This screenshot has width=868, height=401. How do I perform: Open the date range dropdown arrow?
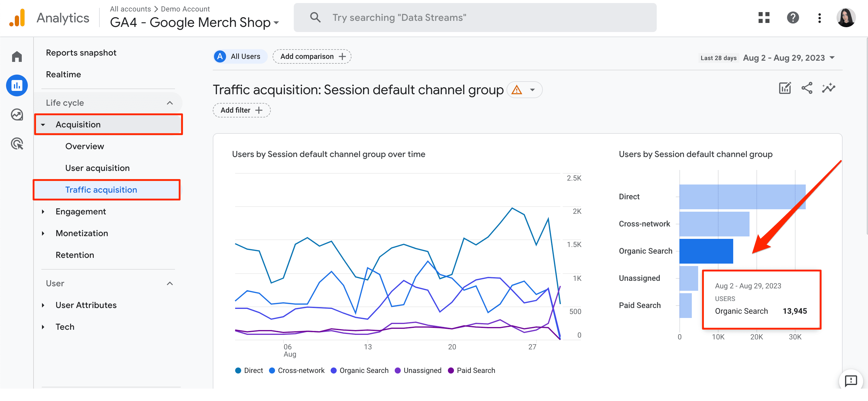point(832,58)
